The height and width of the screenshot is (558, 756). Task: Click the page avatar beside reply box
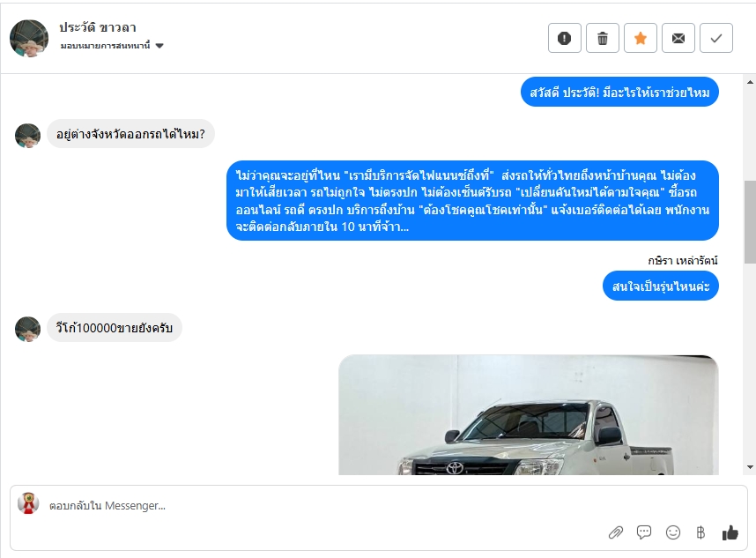coord(28,503)
